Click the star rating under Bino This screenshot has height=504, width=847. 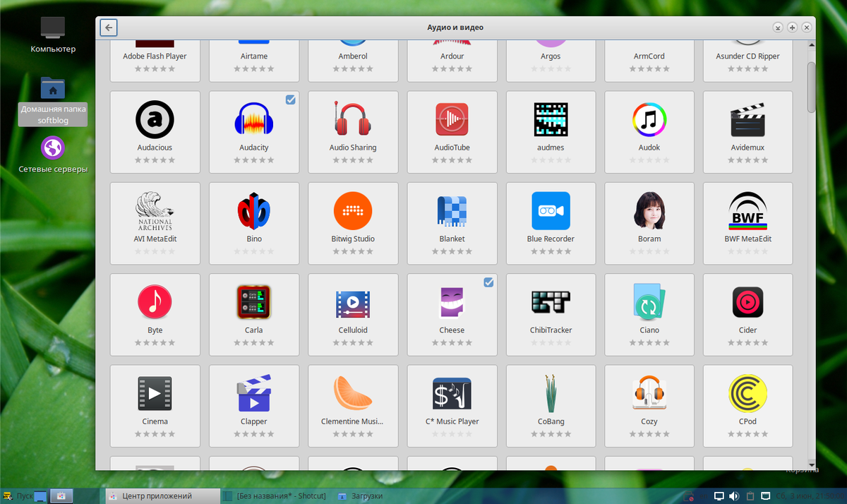coord(253,251)
